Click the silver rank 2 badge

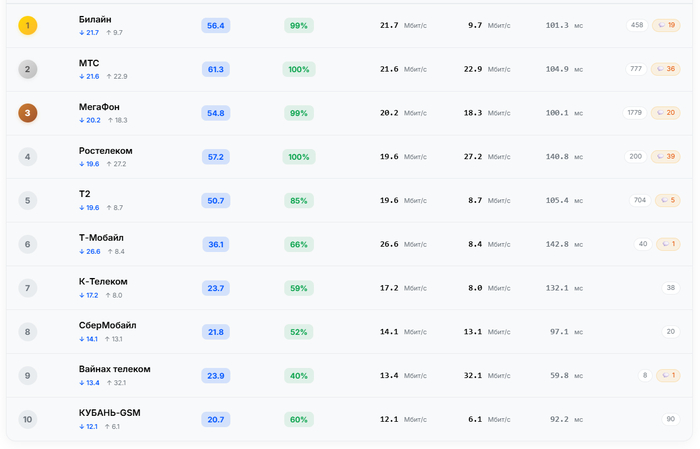tap(28, 69)
